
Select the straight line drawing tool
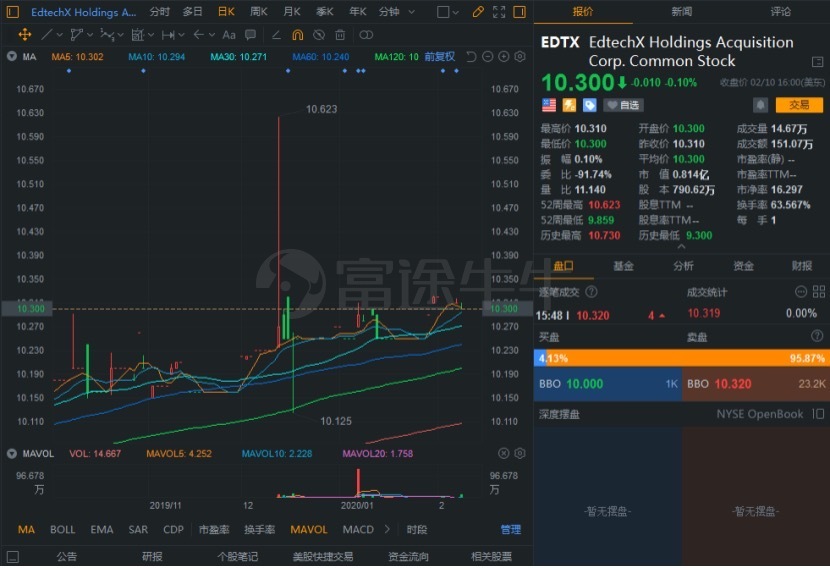pos(47,35)
